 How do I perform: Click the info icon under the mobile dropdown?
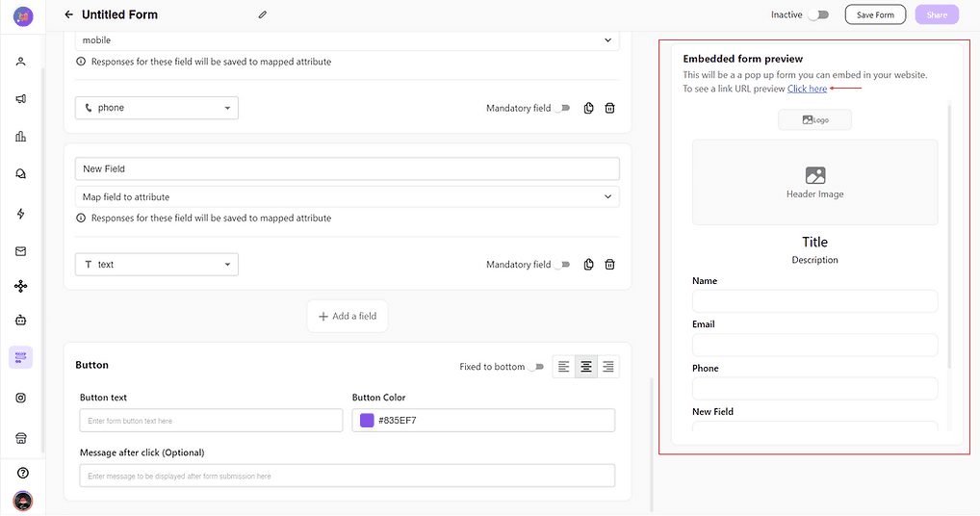(81, 62)
